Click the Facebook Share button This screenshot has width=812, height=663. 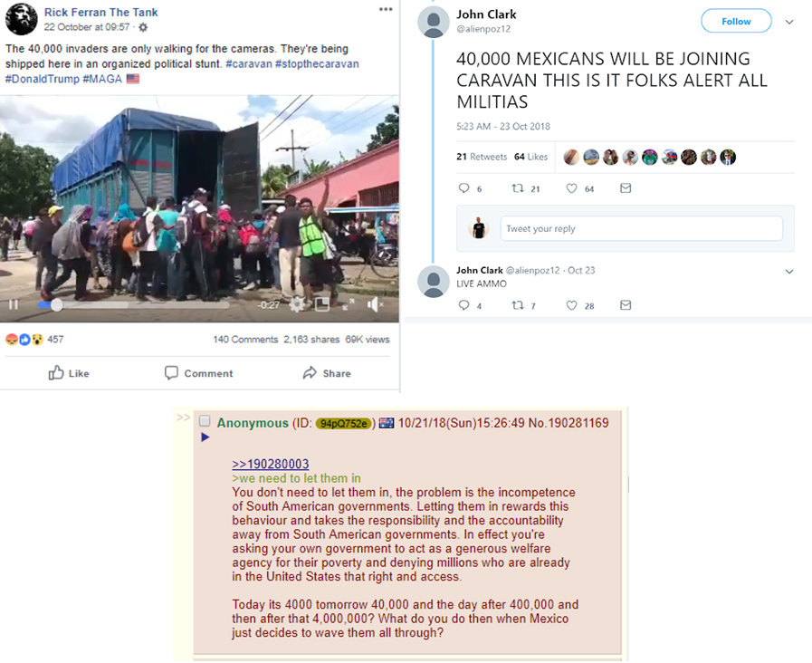point(327,373)
